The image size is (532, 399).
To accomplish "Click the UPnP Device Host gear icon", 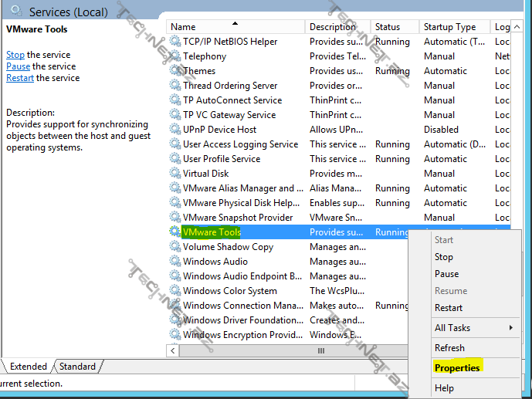I will [x=175, y=130].
